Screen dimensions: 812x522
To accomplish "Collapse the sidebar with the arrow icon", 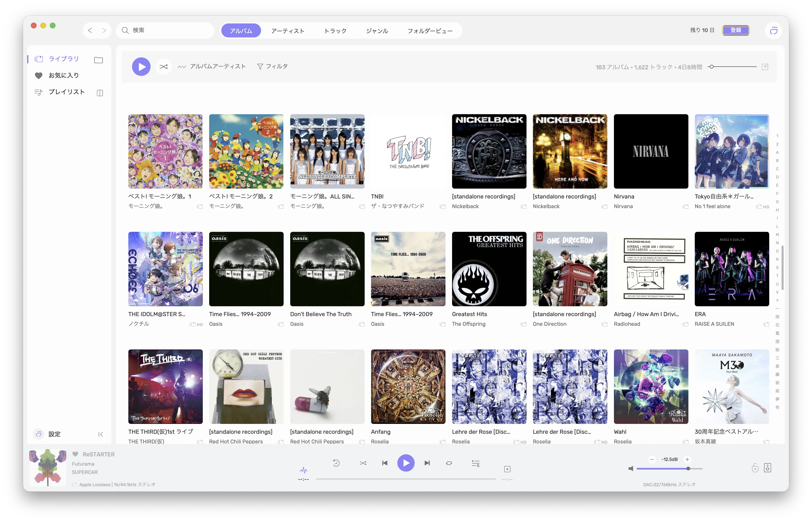I will click(x=101, y=434).
